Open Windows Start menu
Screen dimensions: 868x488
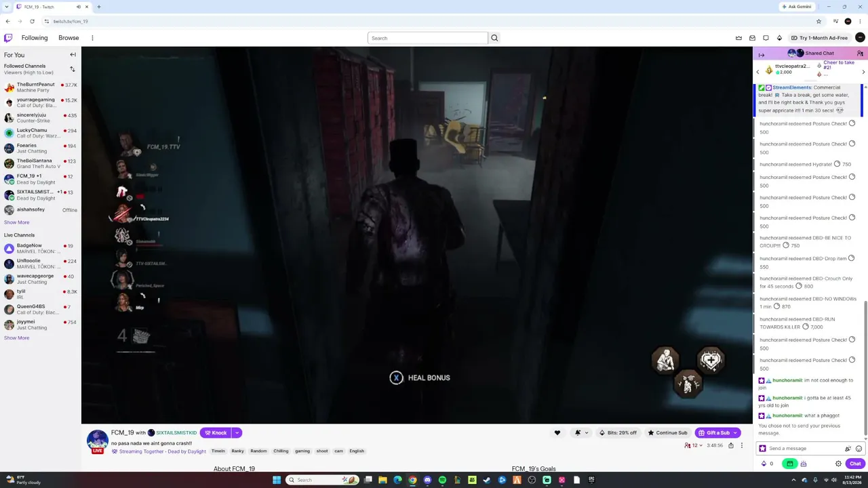tap(277, 480)
